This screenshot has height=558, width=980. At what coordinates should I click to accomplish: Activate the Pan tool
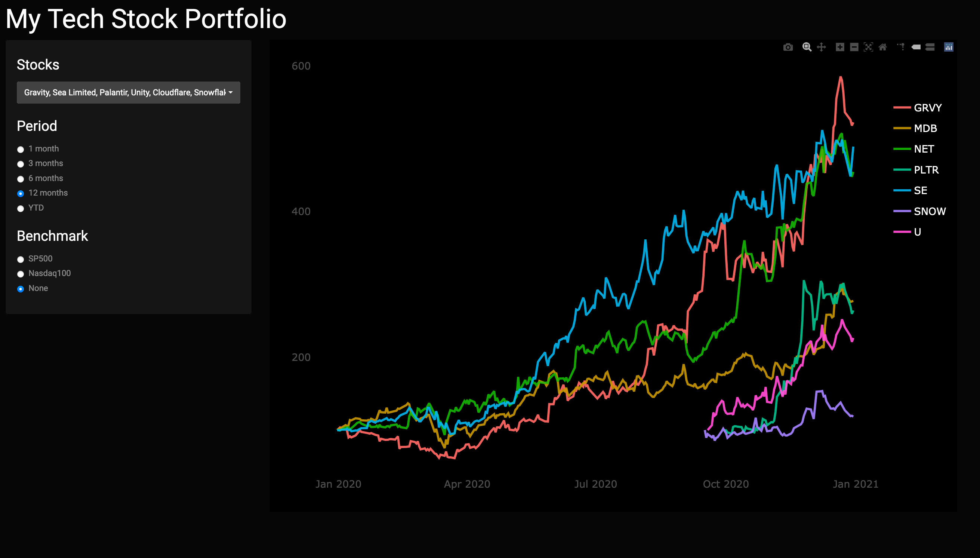tap(821, 47)
